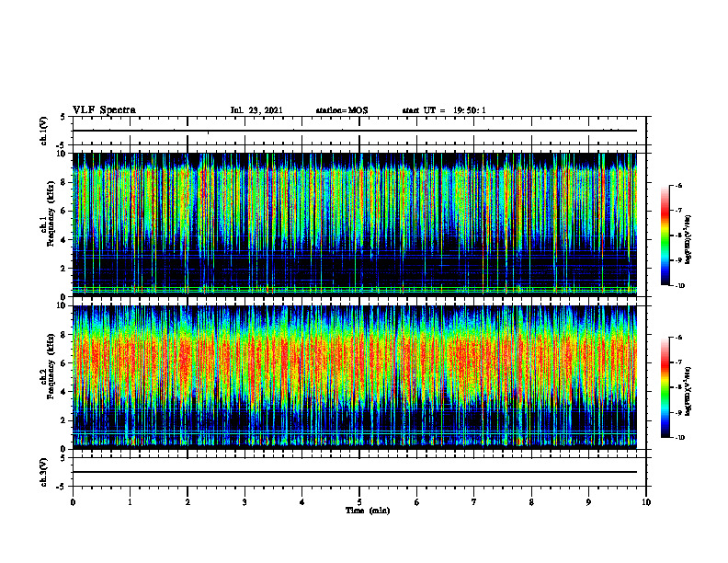
Task: Click the ch.1 frequency tick "8"
Action: [x=64, y=182]
